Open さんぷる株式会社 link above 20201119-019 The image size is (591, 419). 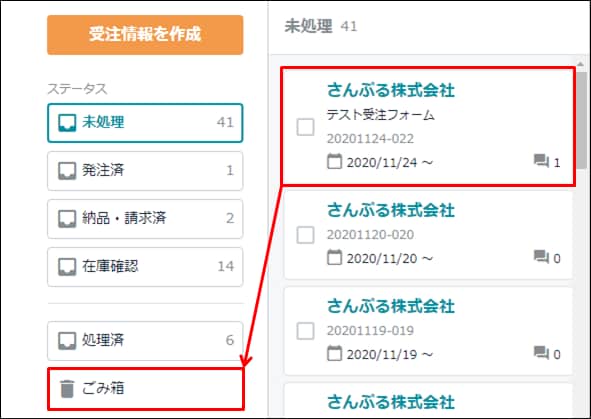tap(391, 306)
